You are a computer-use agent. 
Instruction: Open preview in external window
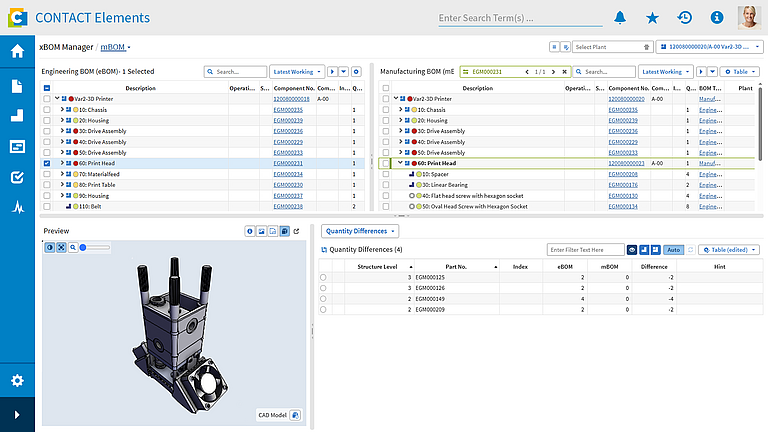[x=296, y=231]
